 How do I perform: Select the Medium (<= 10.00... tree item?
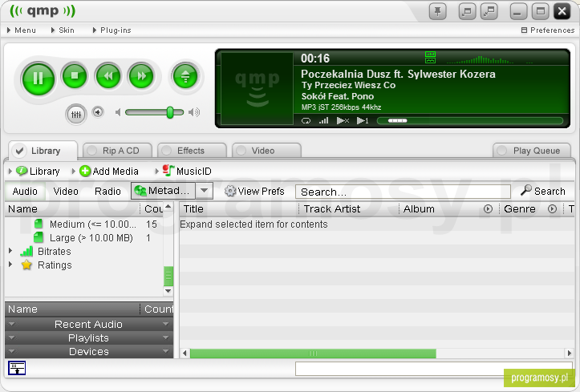[x=92, y=224]
